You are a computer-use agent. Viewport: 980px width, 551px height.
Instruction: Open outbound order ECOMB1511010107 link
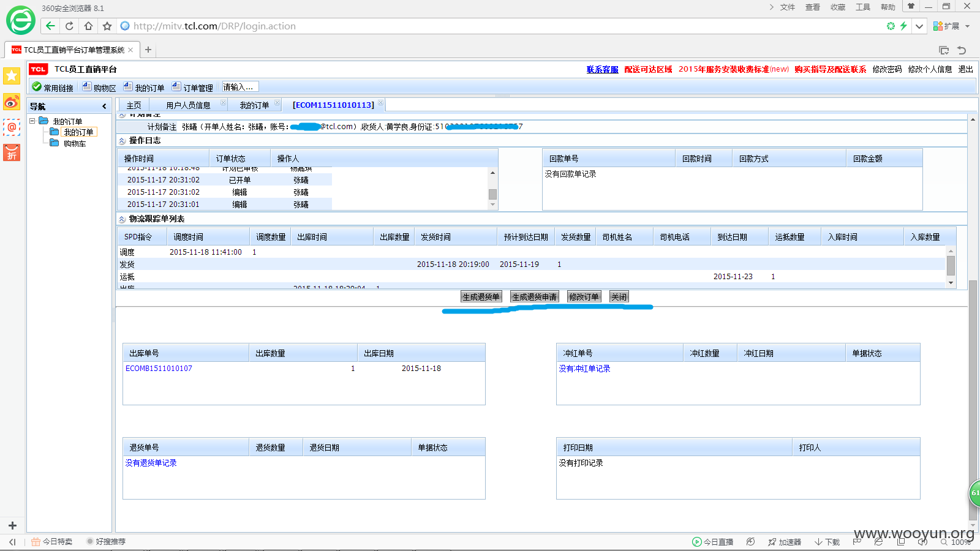point(159,369)
